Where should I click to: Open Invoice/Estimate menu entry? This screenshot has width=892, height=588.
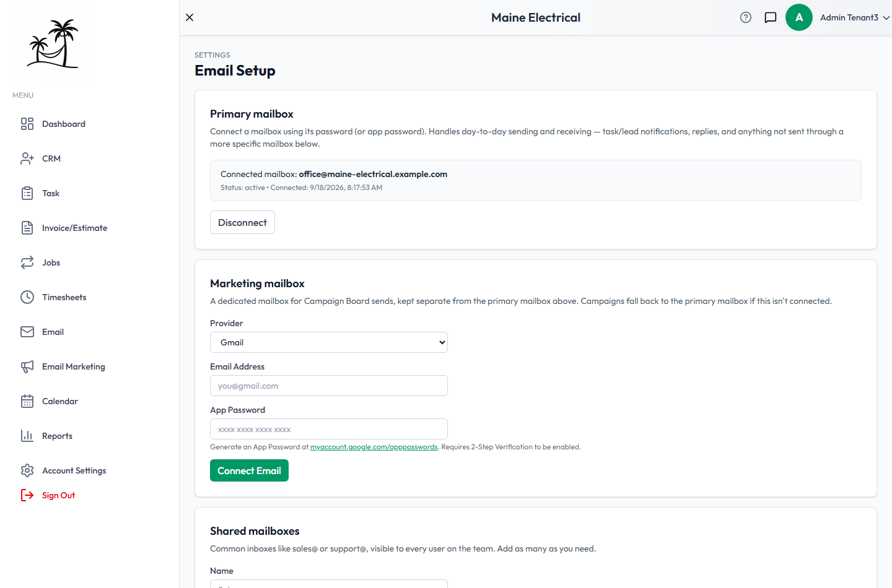coord(75,228)
